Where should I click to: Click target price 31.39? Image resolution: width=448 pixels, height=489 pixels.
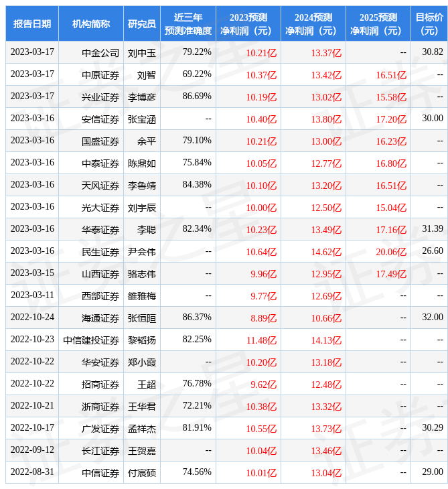tap(433, 228)
